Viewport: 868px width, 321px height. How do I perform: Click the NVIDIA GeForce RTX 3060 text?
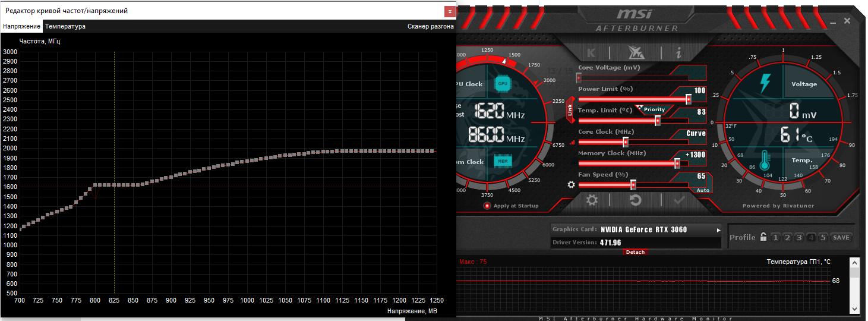point(643,230)
